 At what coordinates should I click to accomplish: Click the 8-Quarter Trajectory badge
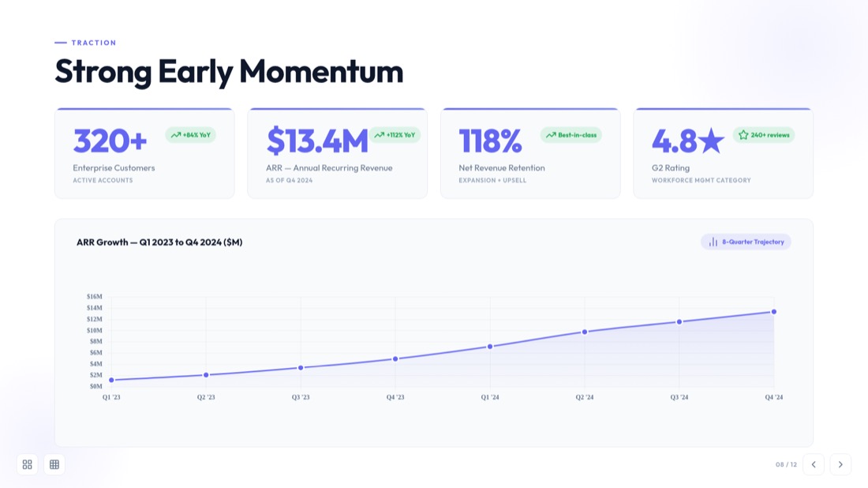coord(746,242)
